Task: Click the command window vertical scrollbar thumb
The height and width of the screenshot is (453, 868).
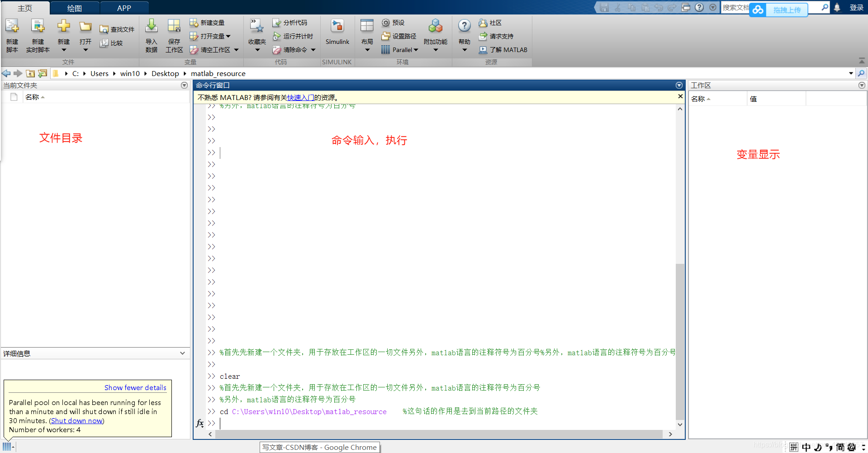Action: 680,342
